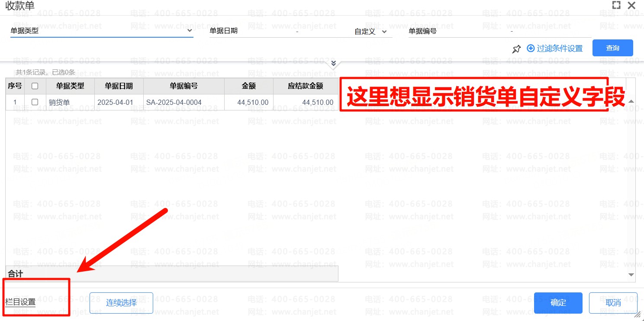Sort by the 单据日期 column header

pyautogui.click(x=119, y=86)
